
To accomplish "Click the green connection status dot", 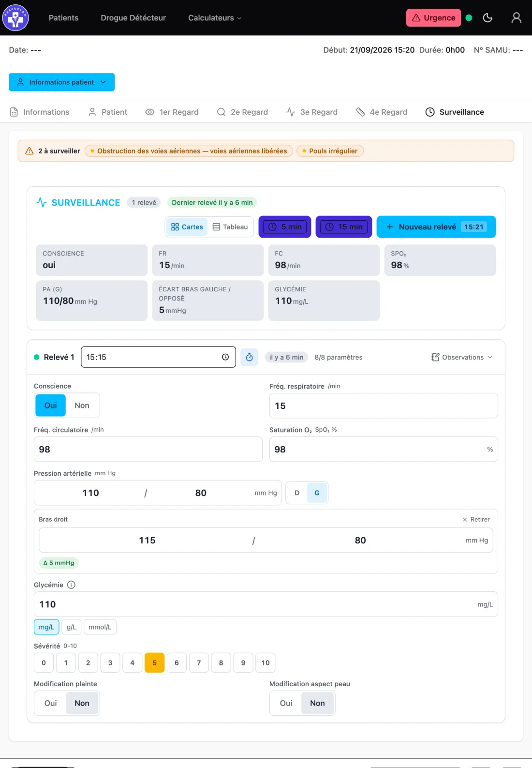I will tap(469, 18).
